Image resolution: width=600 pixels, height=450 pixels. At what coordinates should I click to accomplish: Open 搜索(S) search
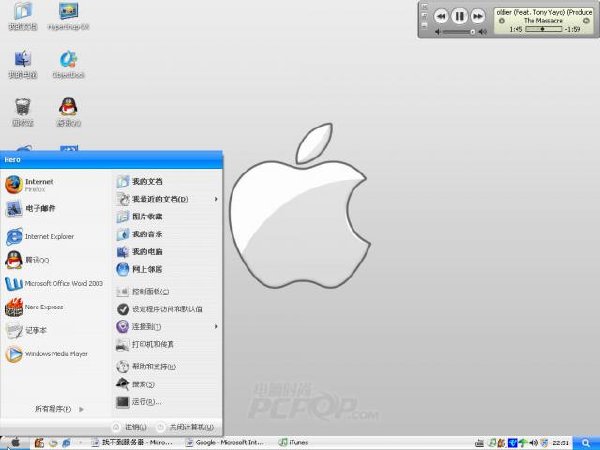click(135, 384)
